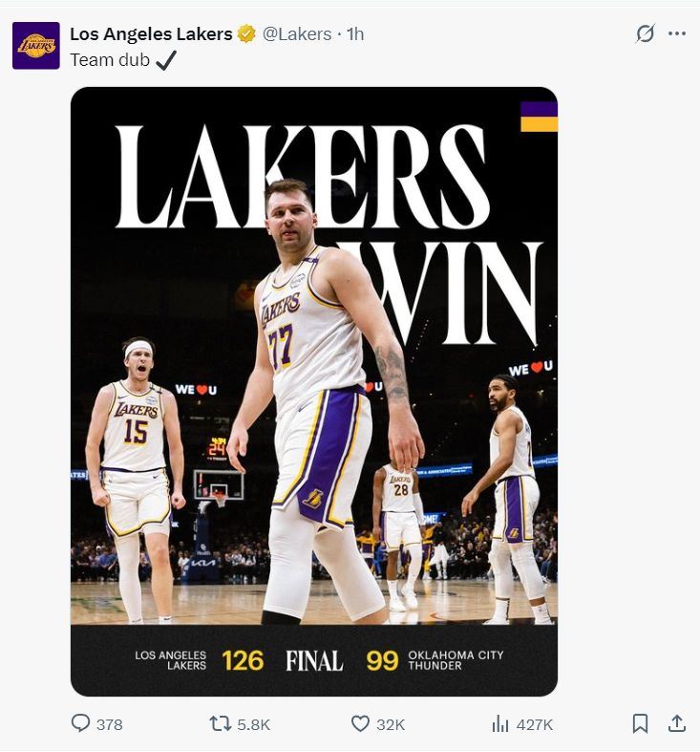Open the view analytics bar-chart icon
700x752 pixels.
point(500,724)
